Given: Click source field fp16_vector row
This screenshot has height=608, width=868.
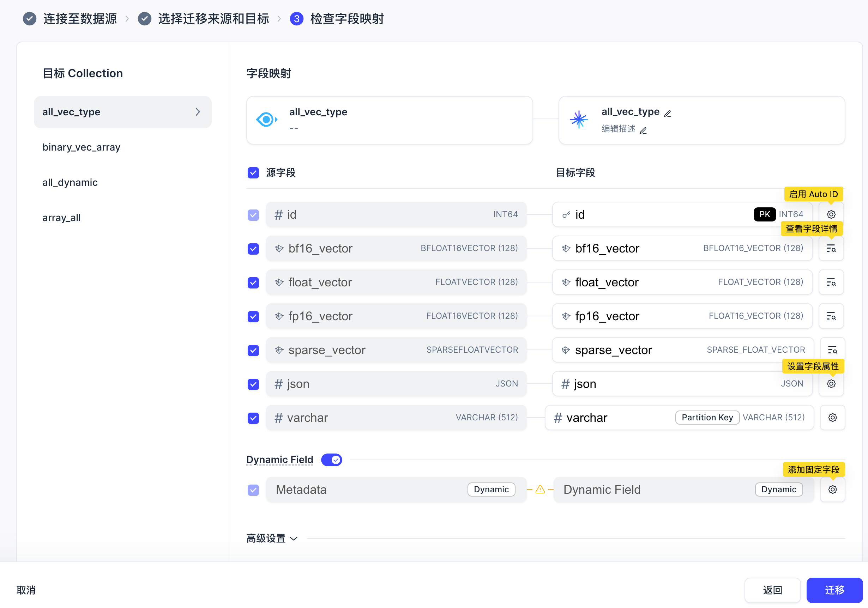Looking at the screenshot, I should [x=396, y=316].
